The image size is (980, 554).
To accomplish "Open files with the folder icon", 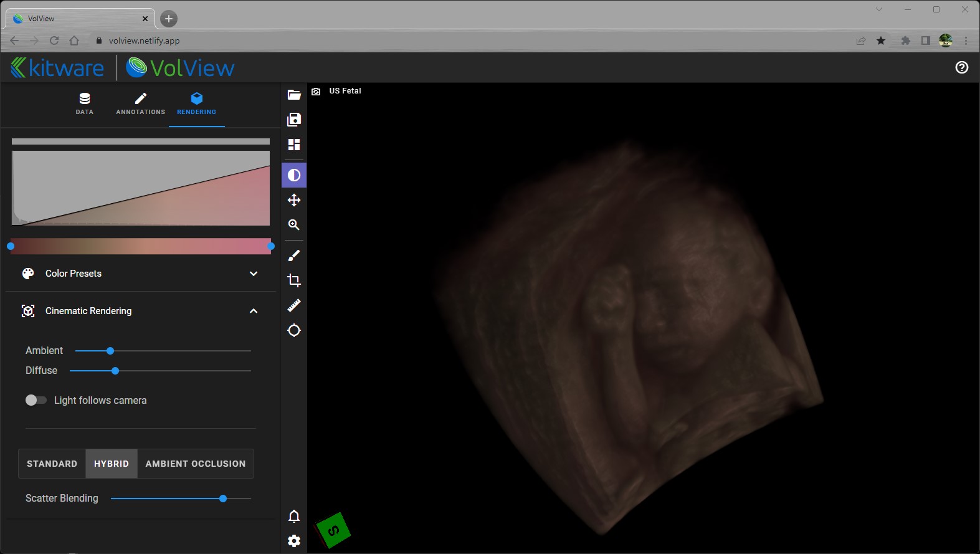I will coord(294,95).
